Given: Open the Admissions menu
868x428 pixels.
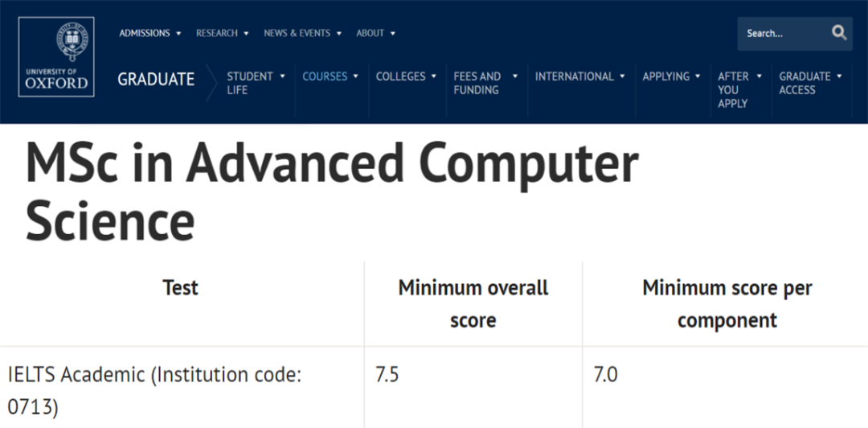Looking at the screenshot, I should (x=145, y=33).
